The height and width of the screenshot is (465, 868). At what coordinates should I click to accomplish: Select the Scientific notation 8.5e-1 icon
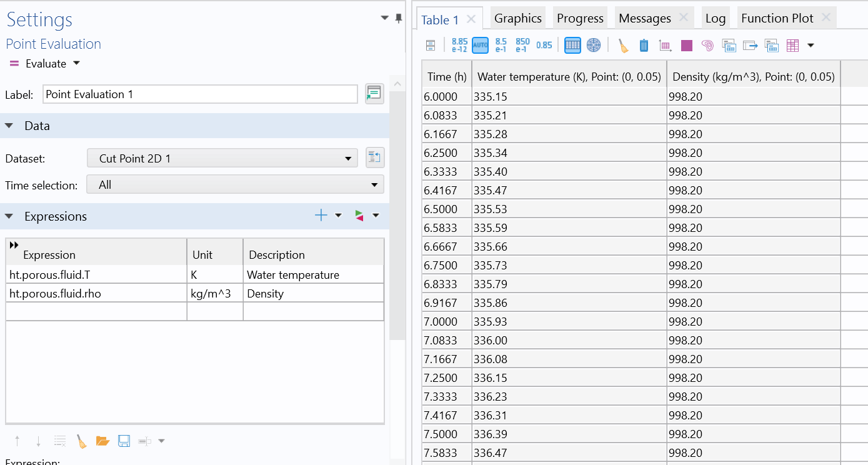pos(501,45)
